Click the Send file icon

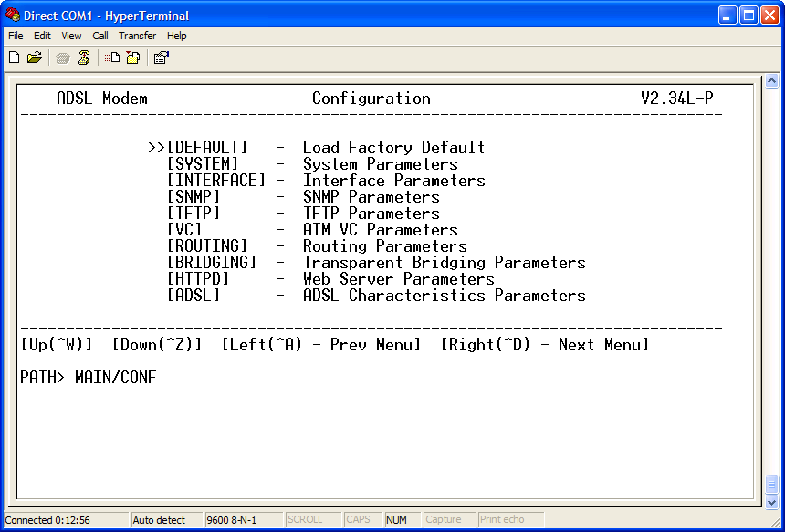[110, 57]
